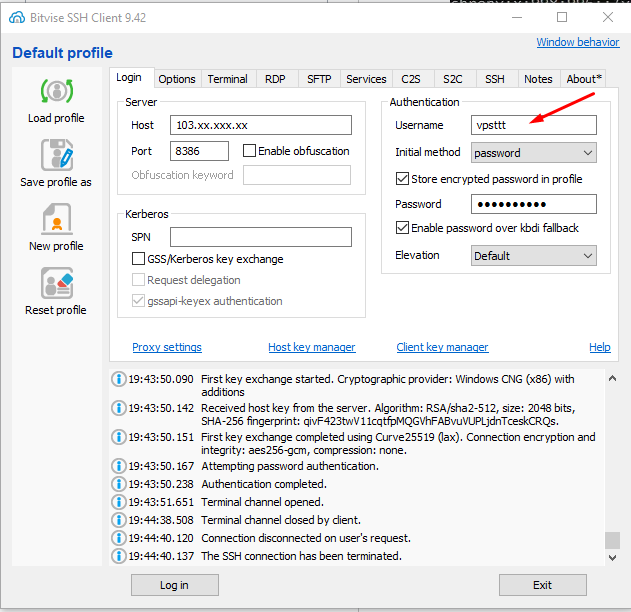Switch to the Services tab

tap(366, 79)
